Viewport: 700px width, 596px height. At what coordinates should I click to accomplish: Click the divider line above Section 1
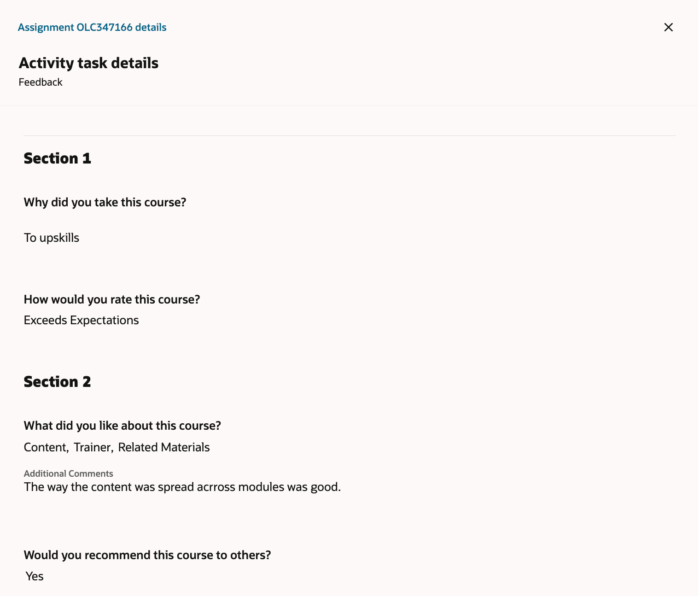350,135
